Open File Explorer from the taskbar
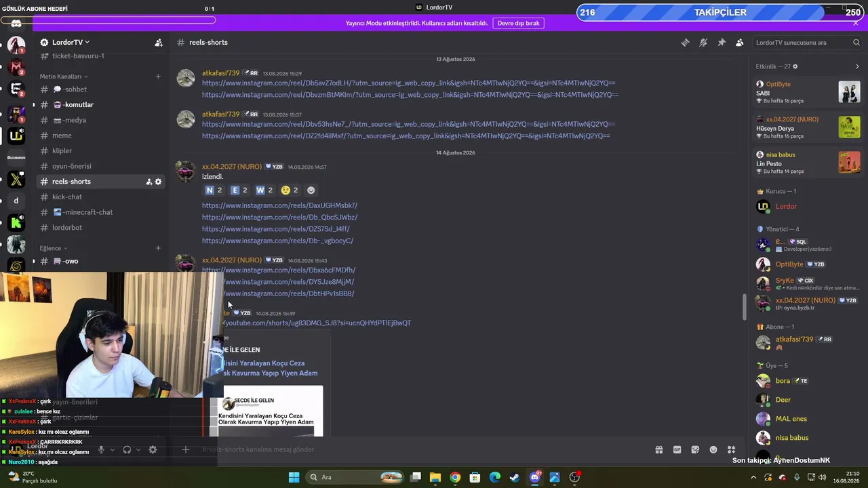 (x=435, y=477)
